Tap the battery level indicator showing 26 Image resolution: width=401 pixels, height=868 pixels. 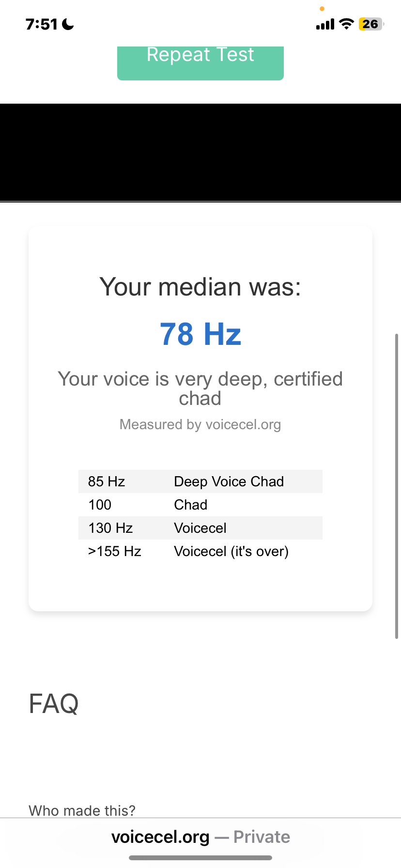371,24
